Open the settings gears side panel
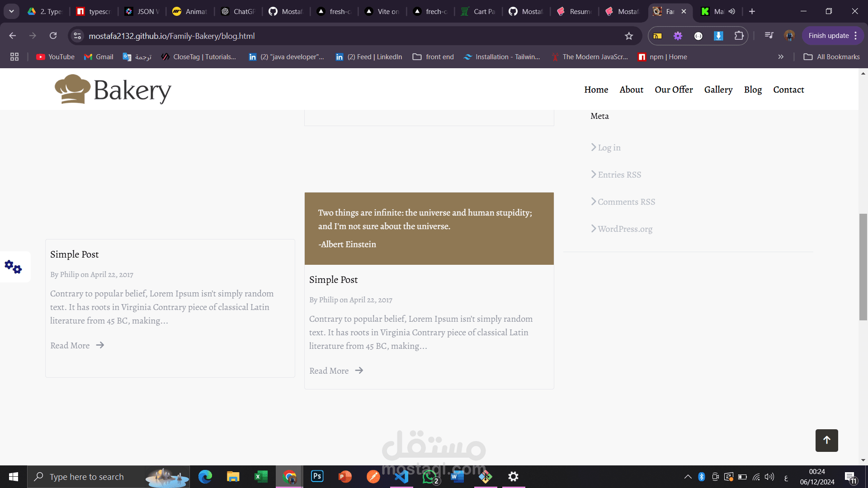 tap(14, 267)
